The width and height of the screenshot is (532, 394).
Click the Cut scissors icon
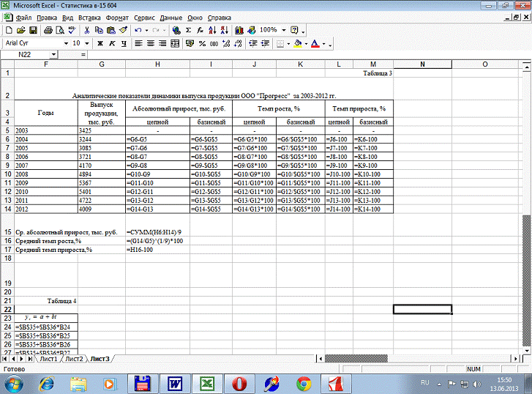(87, 30)
